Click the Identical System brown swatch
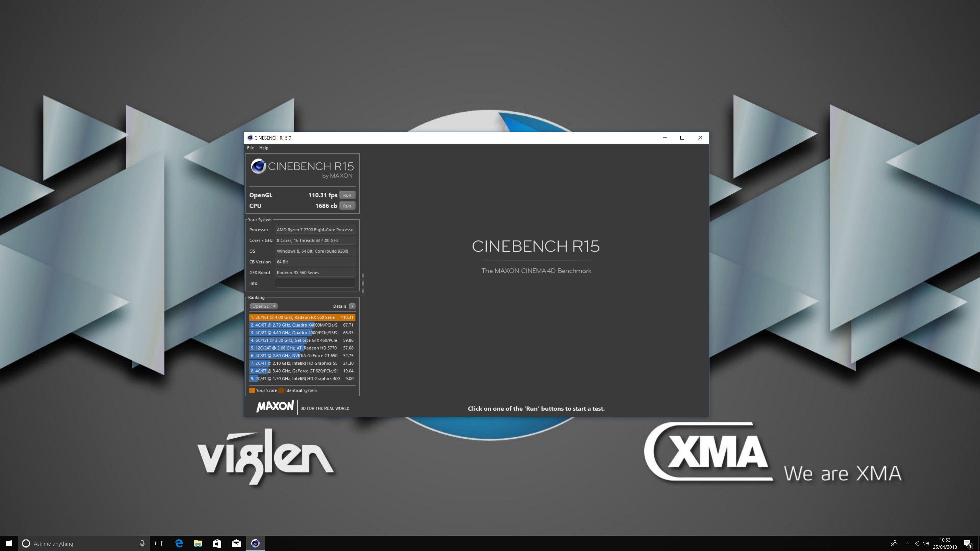 point(281,390)
